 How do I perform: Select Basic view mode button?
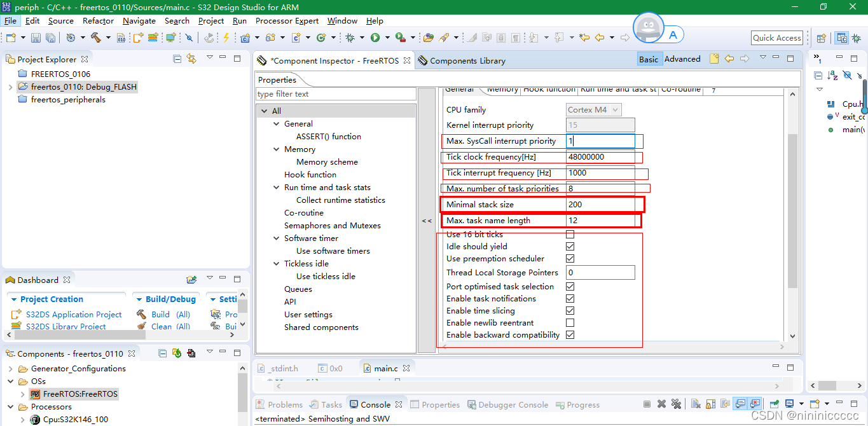(x=649, y=58)
